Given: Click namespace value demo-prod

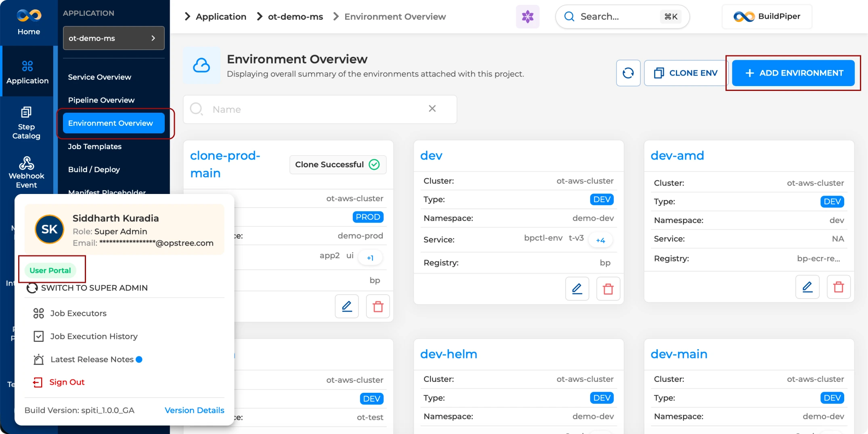Looking at the screenshot, I should [360, 236].
